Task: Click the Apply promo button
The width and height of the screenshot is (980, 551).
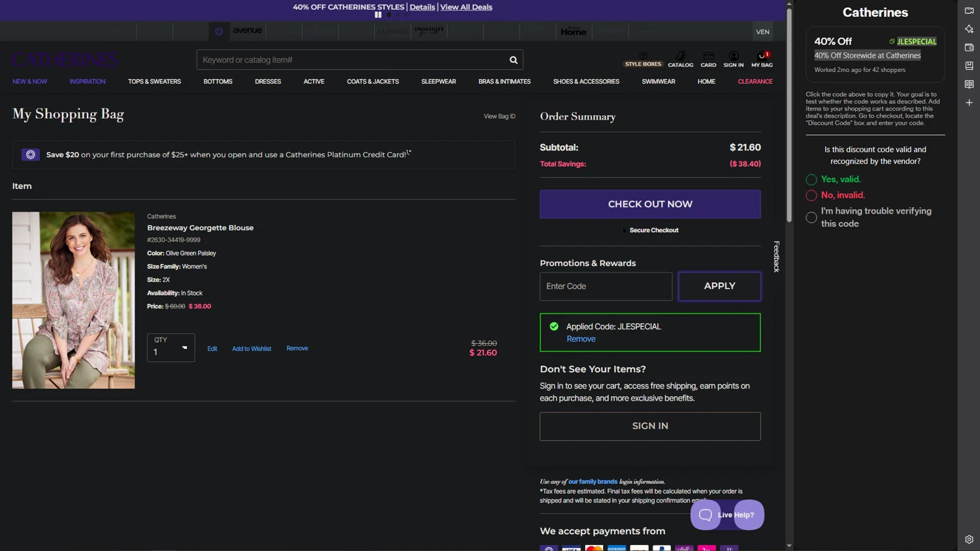Action: (x=719, y=286)
